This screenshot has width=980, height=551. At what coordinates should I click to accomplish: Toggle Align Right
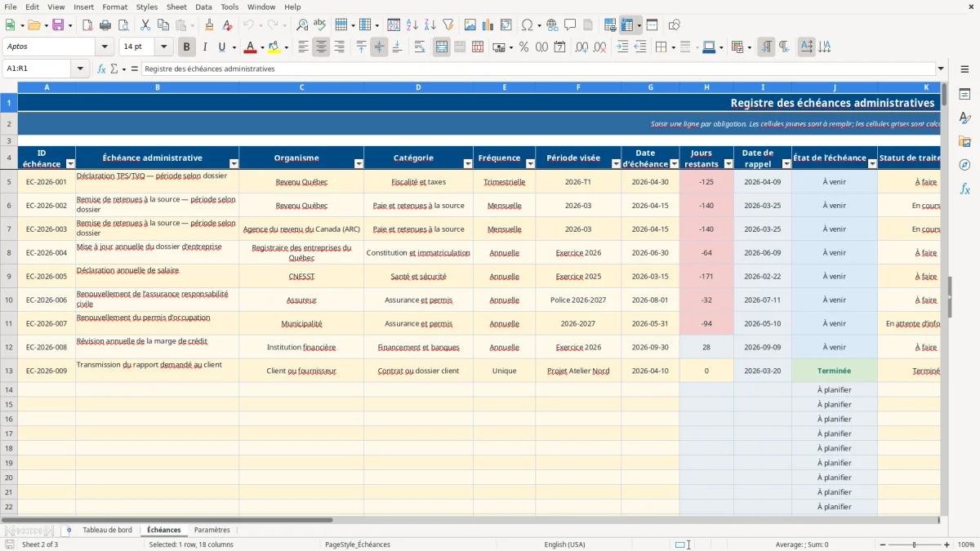339,47
